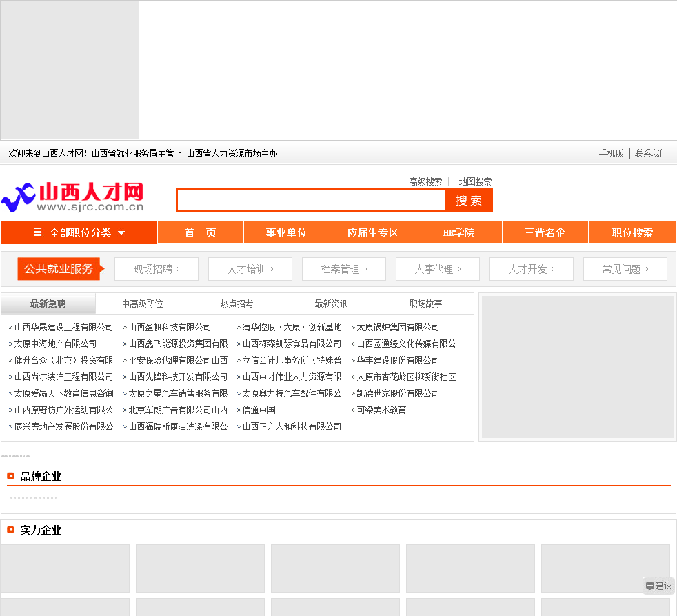Open the 三晋名企 navigation item

pos(545,233)
